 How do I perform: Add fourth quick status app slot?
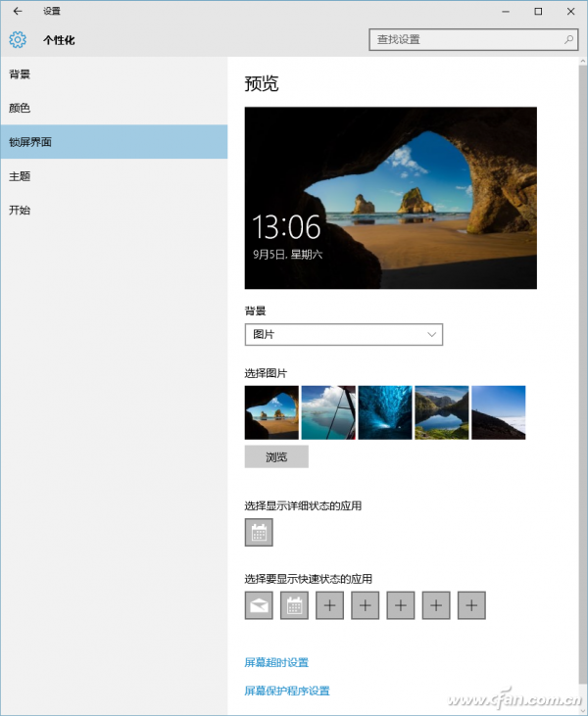(x=365, y=605)
